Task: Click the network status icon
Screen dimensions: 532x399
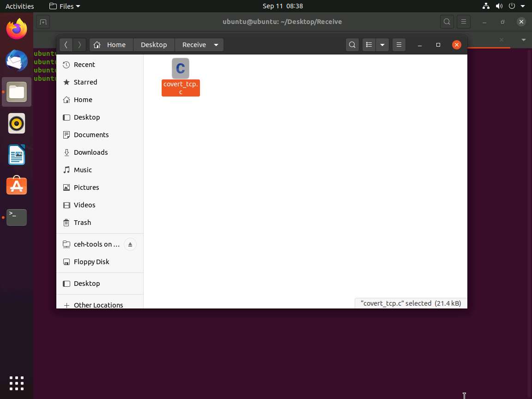Action: pyautogui.click(x=486, y=6)
